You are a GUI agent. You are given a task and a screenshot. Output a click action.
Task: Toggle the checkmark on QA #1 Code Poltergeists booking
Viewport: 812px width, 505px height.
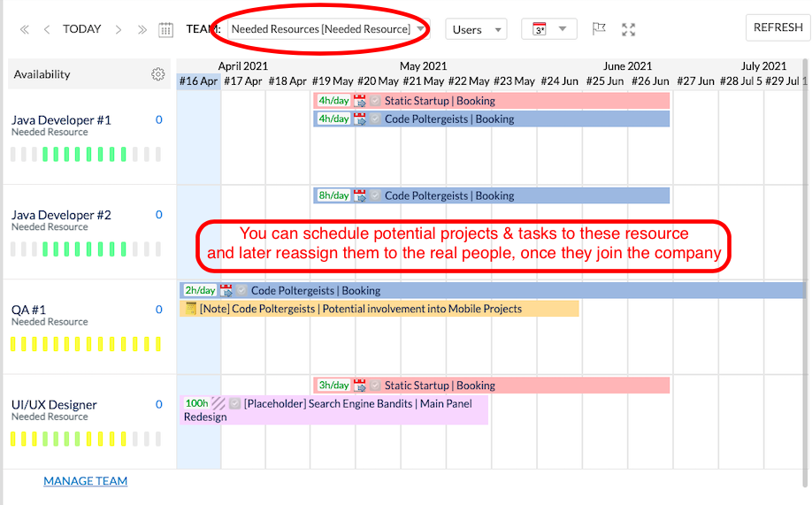point(241,290)
